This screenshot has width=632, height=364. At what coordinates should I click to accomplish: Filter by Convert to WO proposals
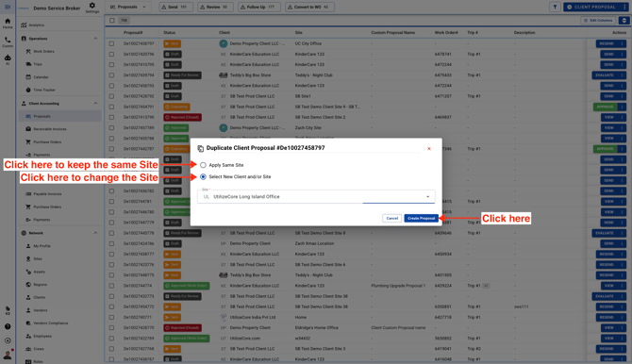(x=309, y=7)
